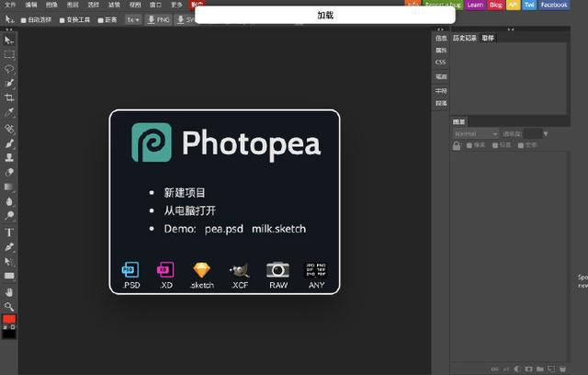
Task: Click the PNG export button
Action: (158, 19)
